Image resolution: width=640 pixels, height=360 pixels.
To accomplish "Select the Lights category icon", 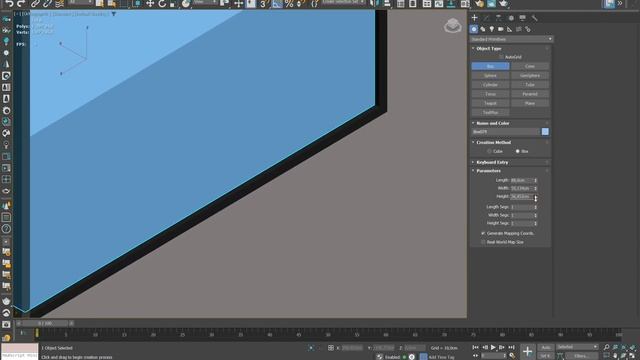I will 492,29.
